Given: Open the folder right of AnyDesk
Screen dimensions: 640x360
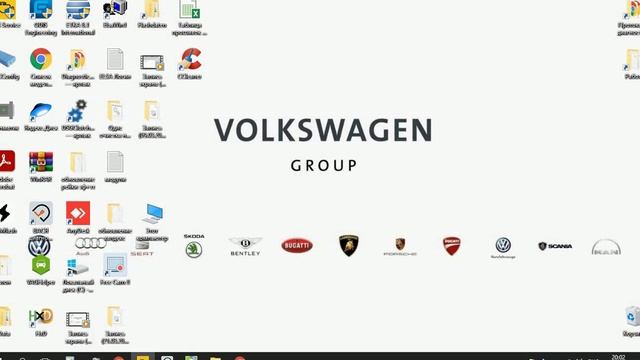Looking at the screenshot, I should (114, 213).
